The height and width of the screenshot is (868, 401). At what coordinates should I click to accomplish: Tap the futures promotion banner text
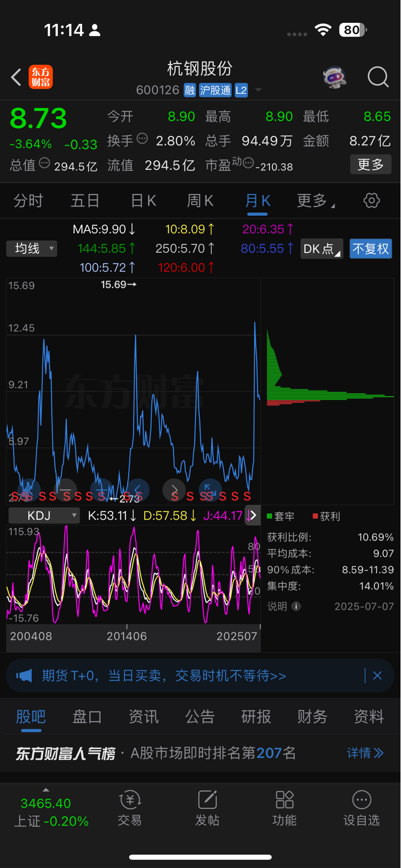tap(164, 676)
